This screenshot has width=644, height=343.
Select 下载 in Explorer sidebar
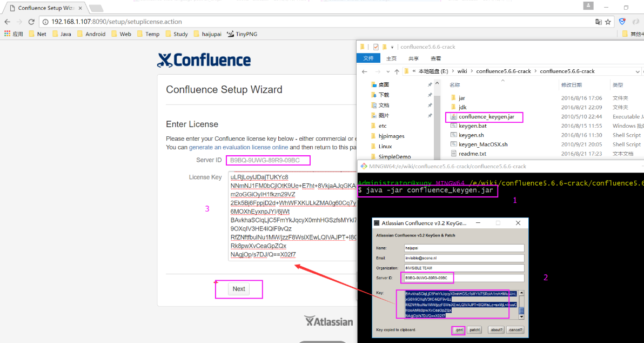[x=380, y=95]
